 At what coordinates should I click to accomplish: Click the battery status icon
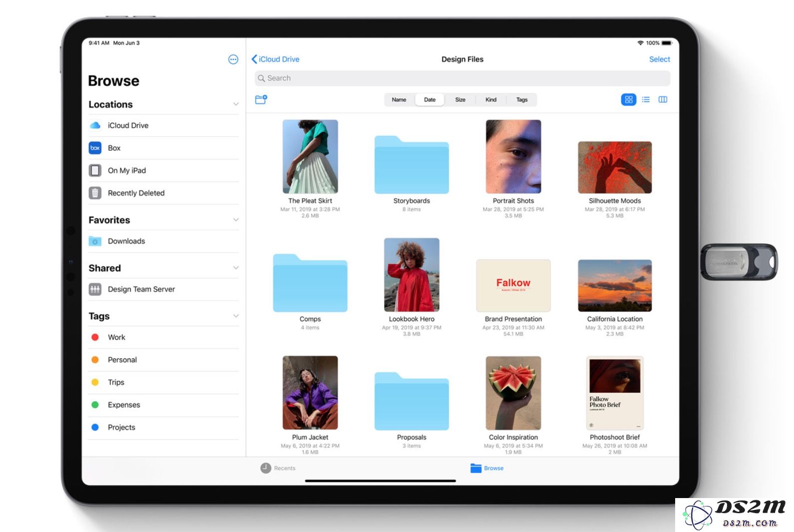click(x=667, y=43)
